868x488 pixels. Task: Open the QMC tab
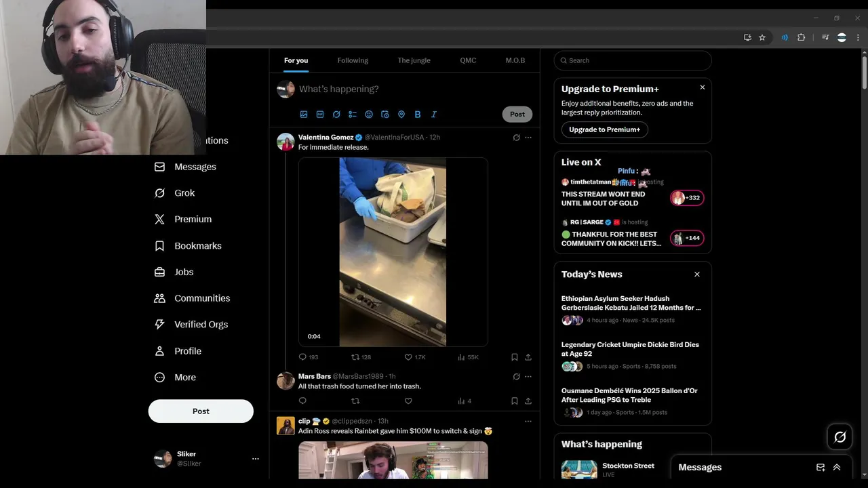click(468, 60)
